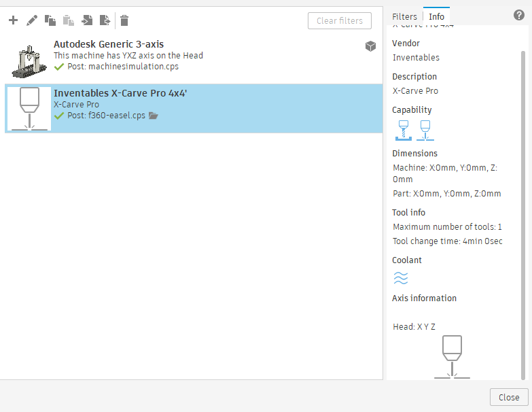The height and width of the screenshot is (412, 532).
Task: Click the X-Carve Pro machine thumbnail
Action: click(x=29, y=109)
